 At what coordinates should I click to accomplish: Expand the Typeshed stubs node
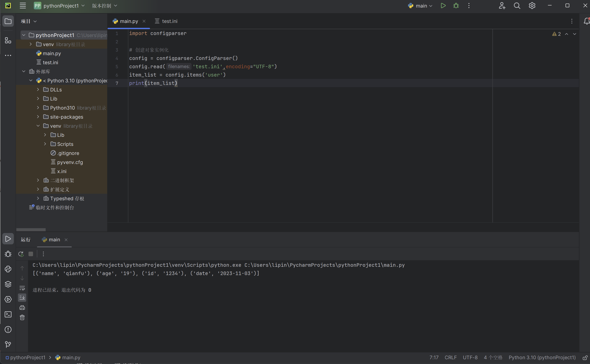[38, 198]
